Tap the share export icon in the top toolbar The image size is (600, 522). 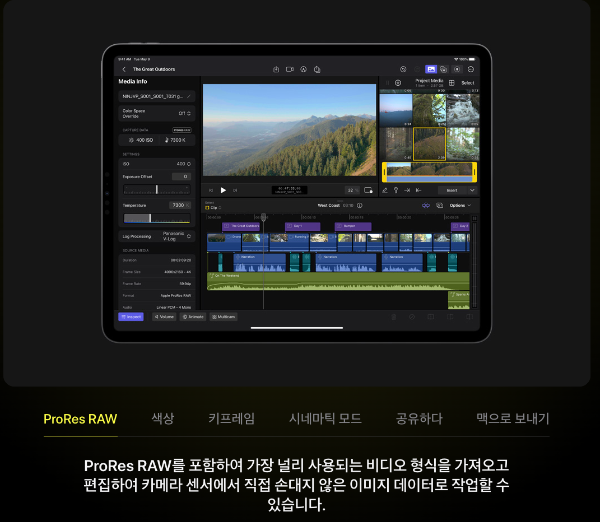pyautogui.click(x=317, y=69)
